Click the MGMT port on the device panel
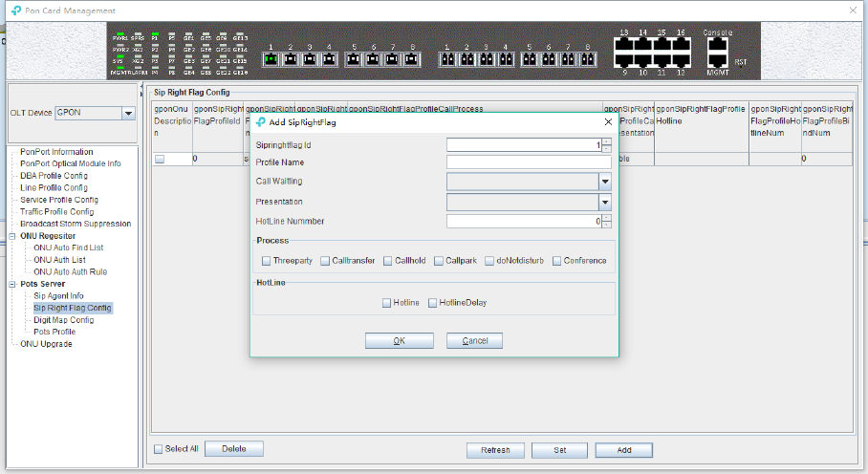 pyautogui.click(x=717, y=61)
